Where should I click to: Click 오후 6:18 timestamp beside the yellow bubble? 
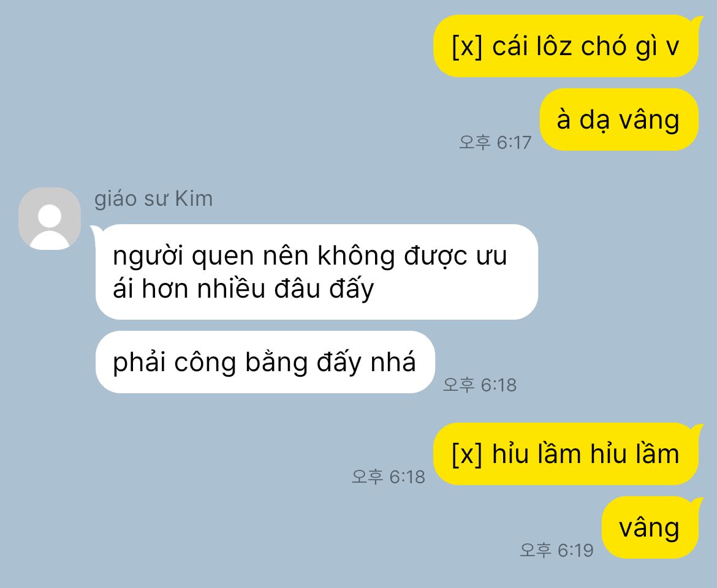coord(389,477)
